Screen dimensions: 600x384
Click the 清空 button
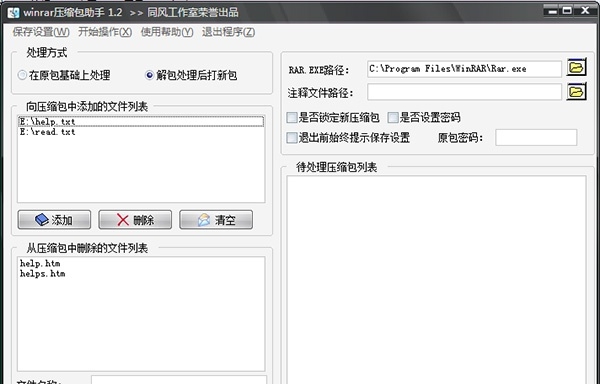click(x=216, y=220)
